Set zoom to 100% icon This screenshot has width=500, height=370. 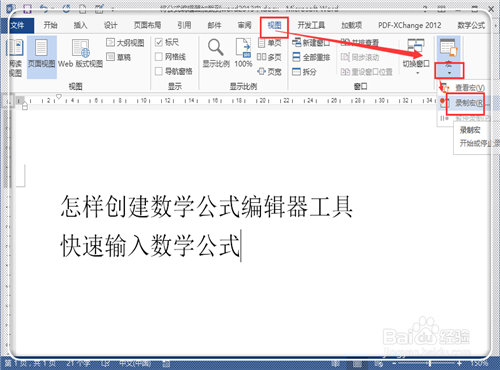click(243, 53)
